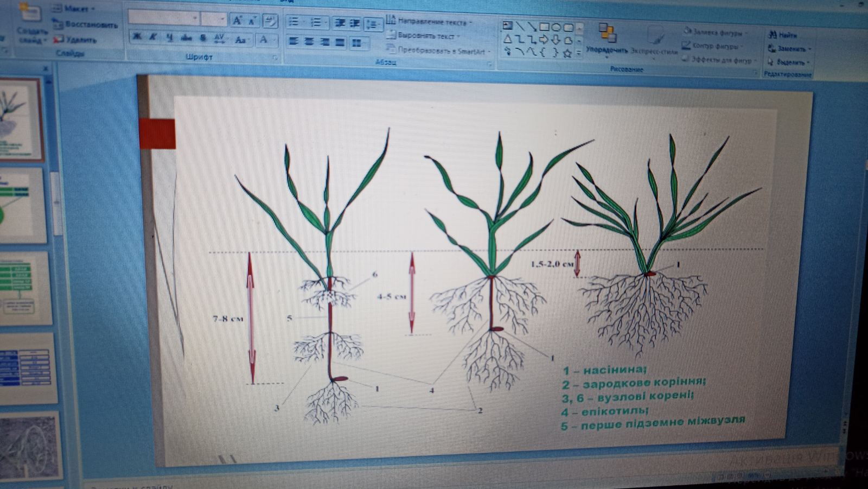Screen dimensions: 868x489
Task: Pick the rectangle shape from shapes gallery
Action: coord(545,27)
